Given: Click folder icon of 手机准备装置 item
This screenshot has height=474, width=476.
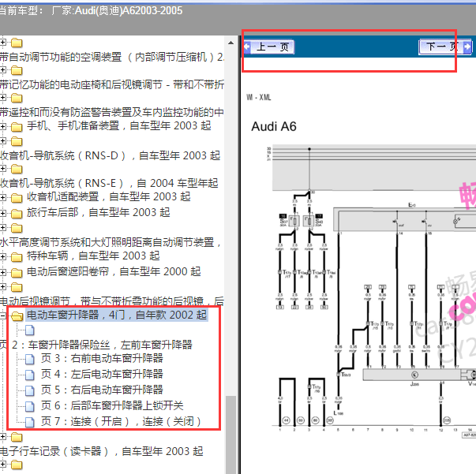Looking at the screenshot, I should click(17, 127).
